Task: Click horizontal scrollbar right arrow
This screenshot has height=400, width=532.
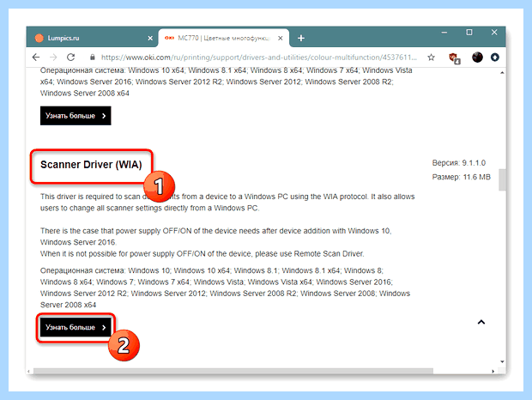Action: point(493,371)
